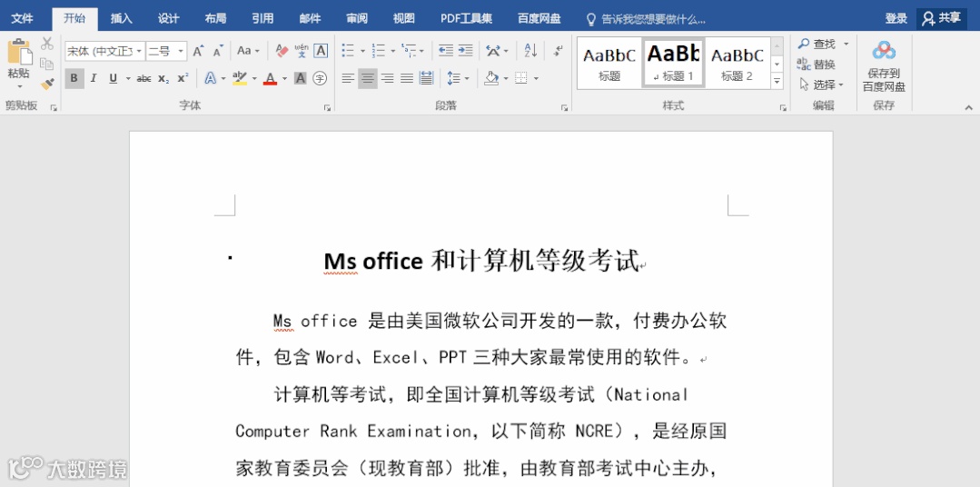Toggle Underline formatting

click(x=114, y=78)
